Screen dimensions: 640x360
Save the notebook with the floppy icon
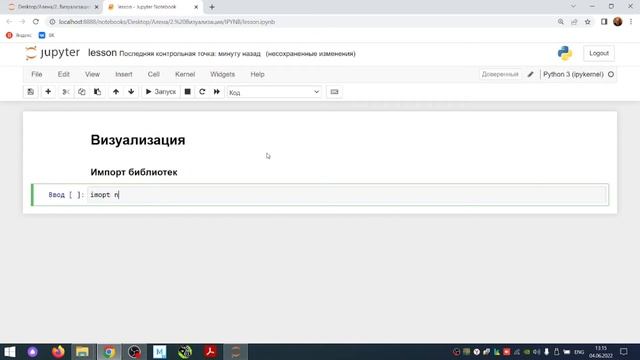(31, 92)
